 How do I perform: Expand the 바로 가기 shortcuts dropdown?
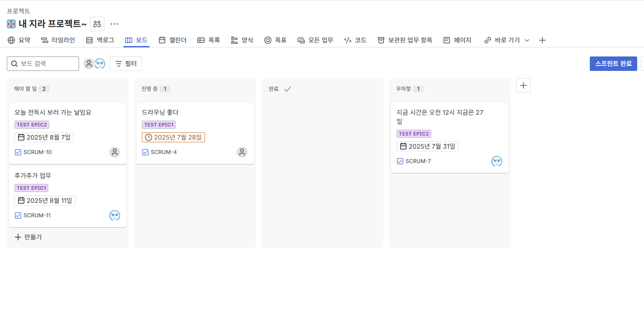click(507, 40)
